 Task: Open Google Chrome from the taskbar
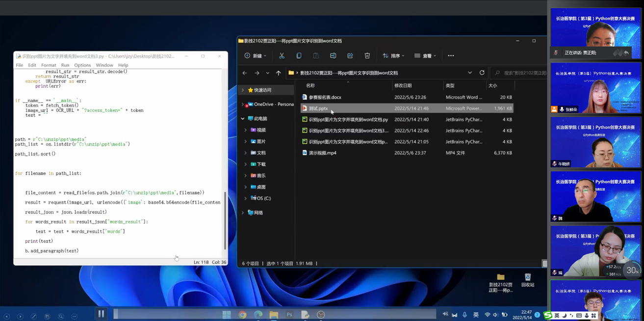coord(242,315)
